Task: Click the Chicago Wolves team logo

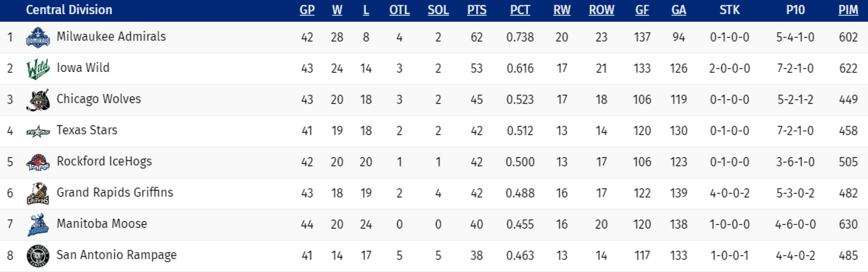Action: pyautogui.click(x=38, y=100)
